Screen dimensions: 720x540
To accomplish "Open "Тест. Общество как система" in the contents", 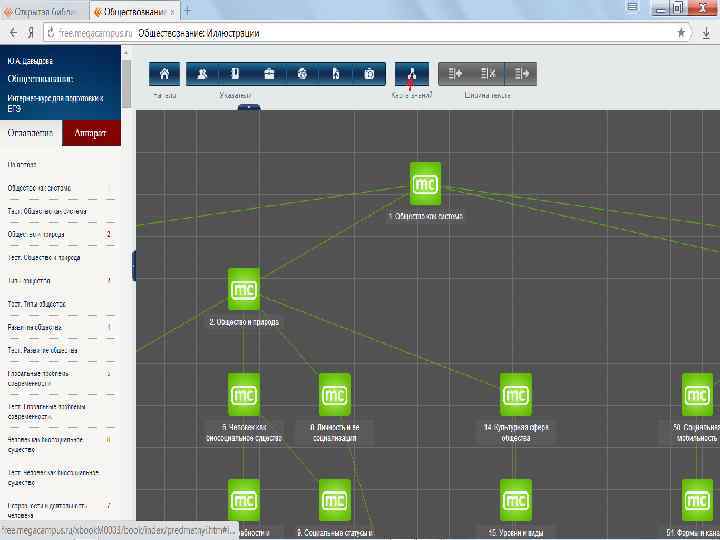I will (x=47, y=211).
